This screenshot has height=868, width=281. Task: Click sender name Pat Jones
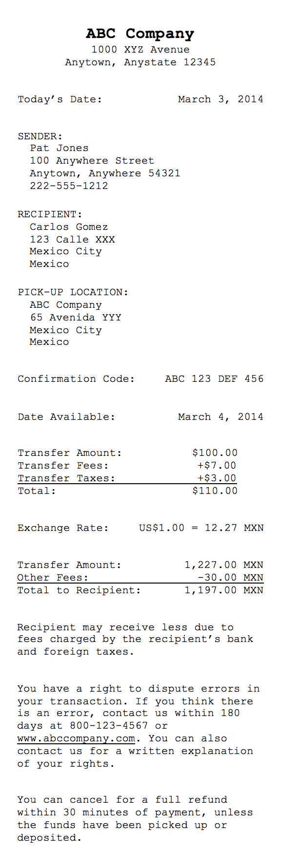pos(59,148)
